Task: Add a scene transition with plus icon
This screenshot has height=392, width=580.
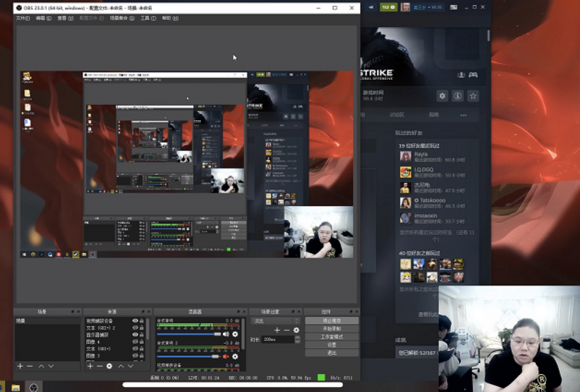Action: 277,330
